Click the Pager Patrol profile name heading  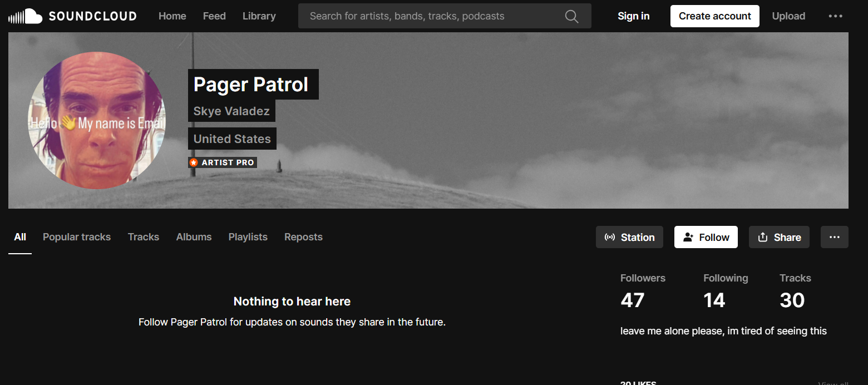point(251,85)
